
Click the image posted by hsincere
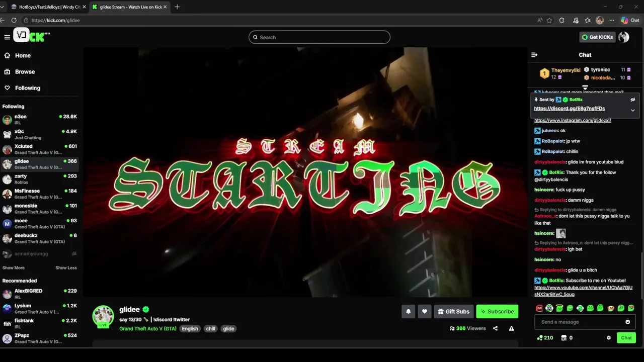click(561, 233)
